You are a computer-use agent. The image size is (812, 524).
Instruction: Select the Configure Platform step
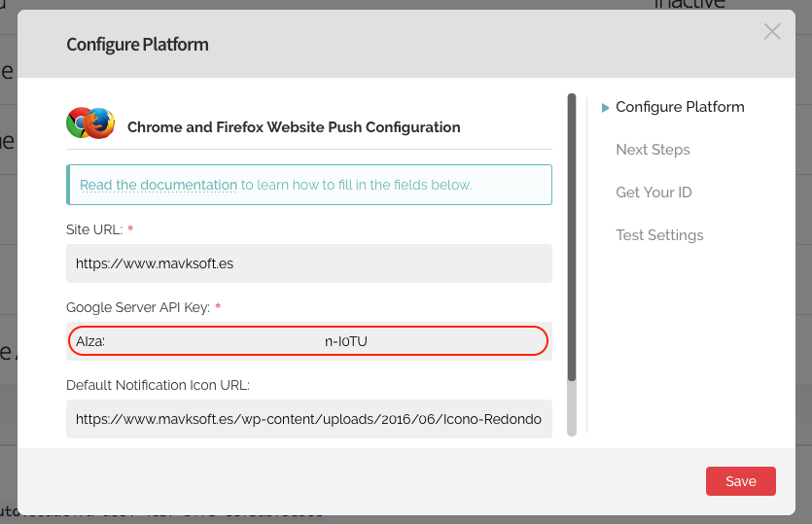coord(680,107)
